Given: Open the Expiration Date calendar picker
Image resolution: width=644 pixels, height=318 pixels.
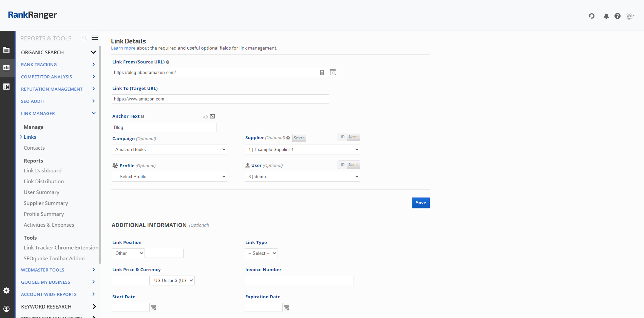Looking at the screenshot, I should [x=286, y=308].
